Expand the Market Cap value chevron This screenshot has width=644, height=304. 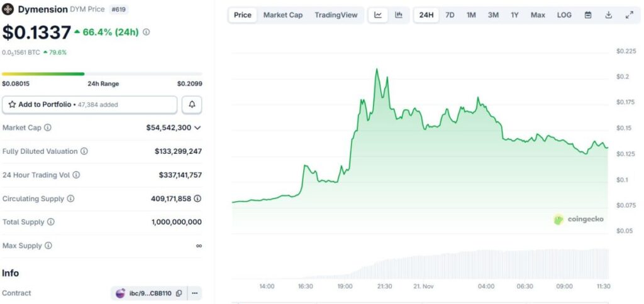(197, 128)
